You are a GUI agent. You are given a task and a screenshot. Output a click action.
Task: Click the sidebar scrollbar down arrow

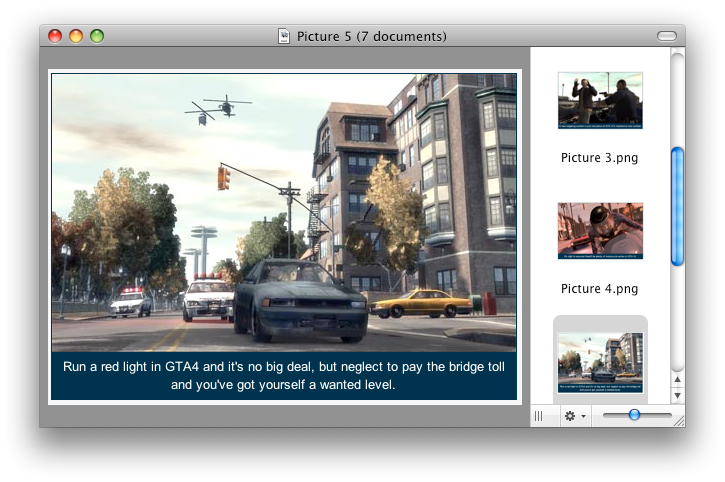click(x=677, y=395)
